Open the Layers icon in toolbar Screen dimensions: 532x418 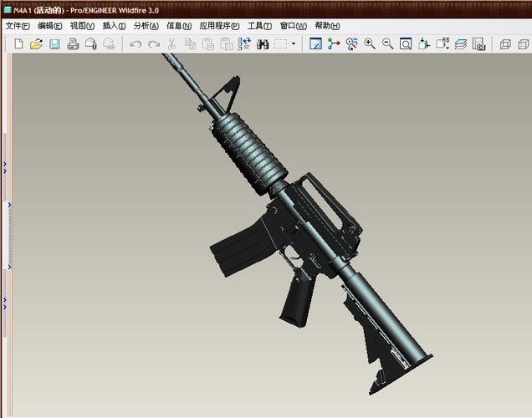(461, 44)
